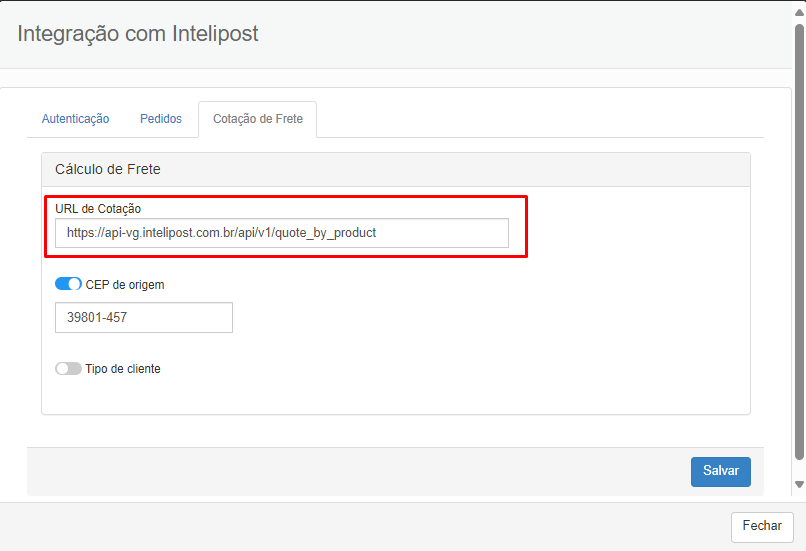Click the CEP field showing 39801-457

tap(144, 317)
